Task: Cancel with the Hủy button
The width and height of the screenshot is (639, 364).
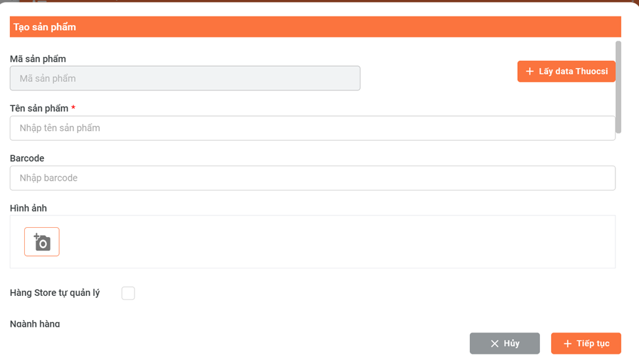Action: [x=504, y=344]
